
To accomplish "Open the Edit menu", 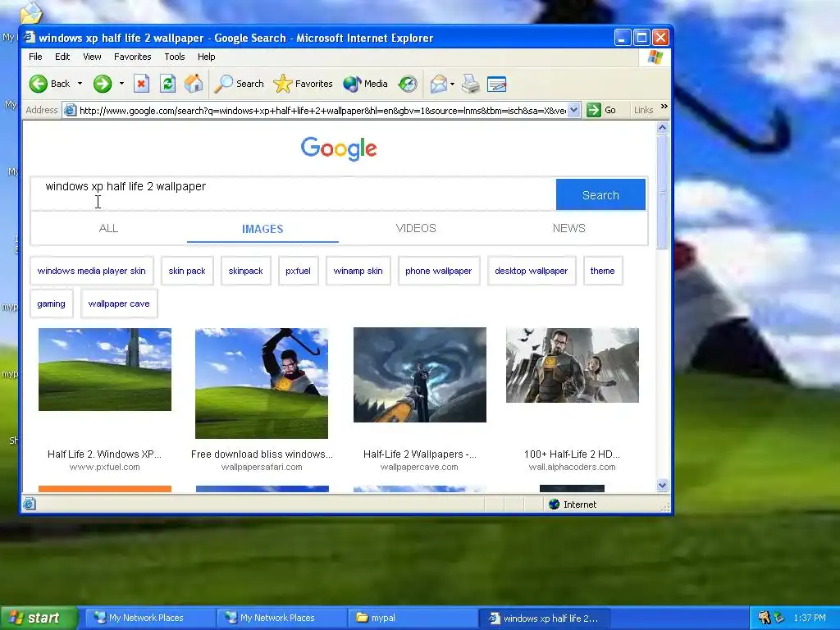I will tap(62, 57).
